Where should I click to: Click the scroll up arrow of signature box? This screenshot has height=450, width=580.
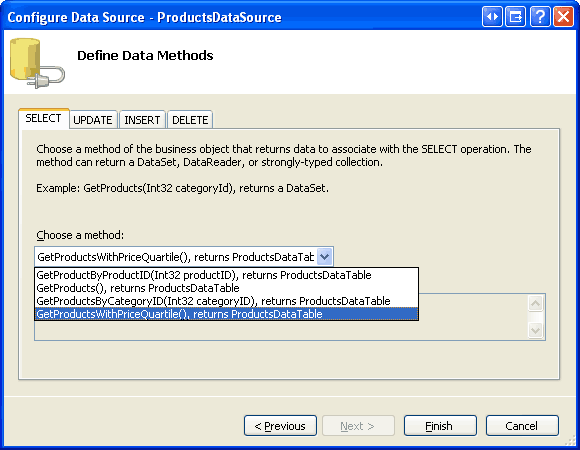point(536,304)
